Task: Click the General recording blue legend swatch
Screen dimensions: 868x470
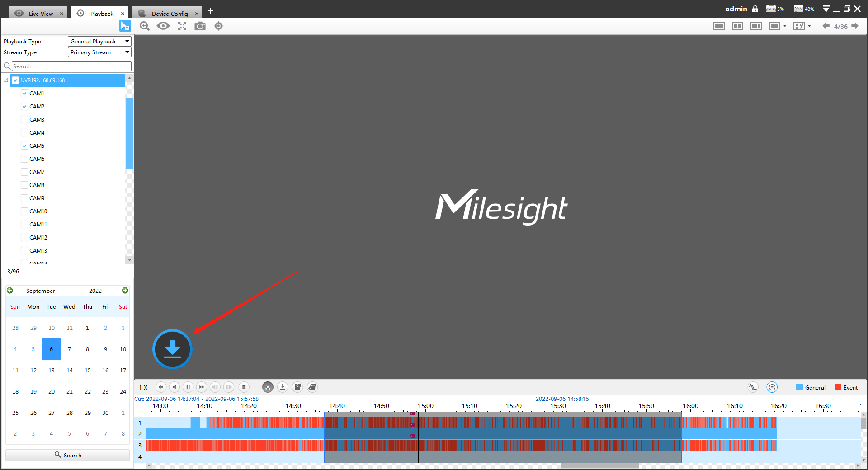Action: pos(799,387)
